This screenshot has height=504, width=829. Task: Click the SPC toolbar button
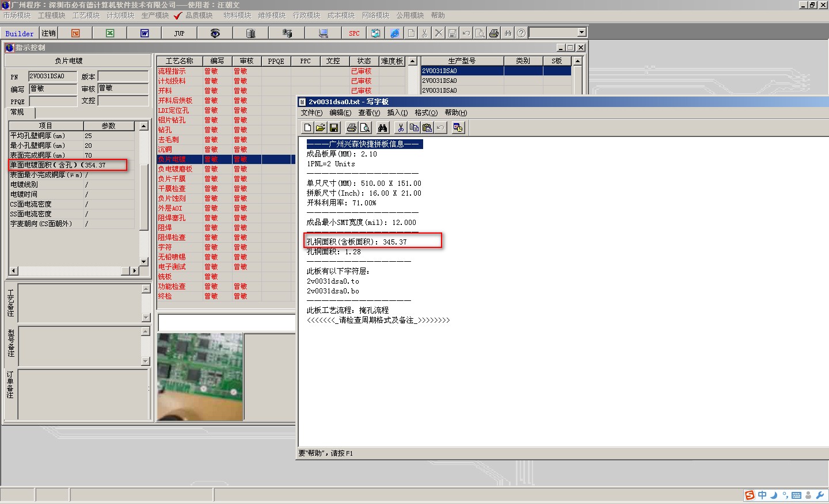pyautogui.click(x=354, y=33)
